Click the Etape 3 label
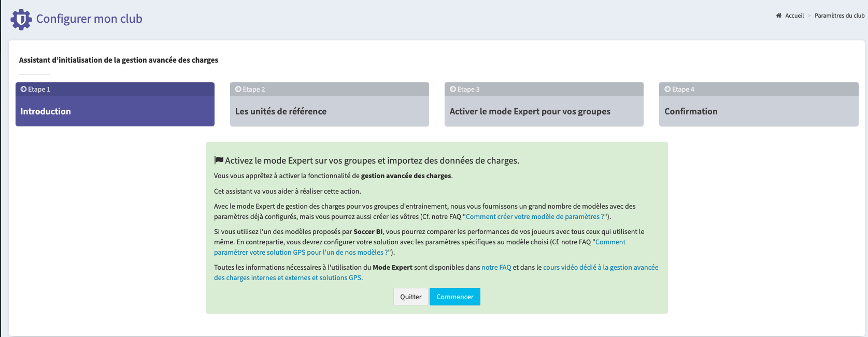 tap(468, 89)
